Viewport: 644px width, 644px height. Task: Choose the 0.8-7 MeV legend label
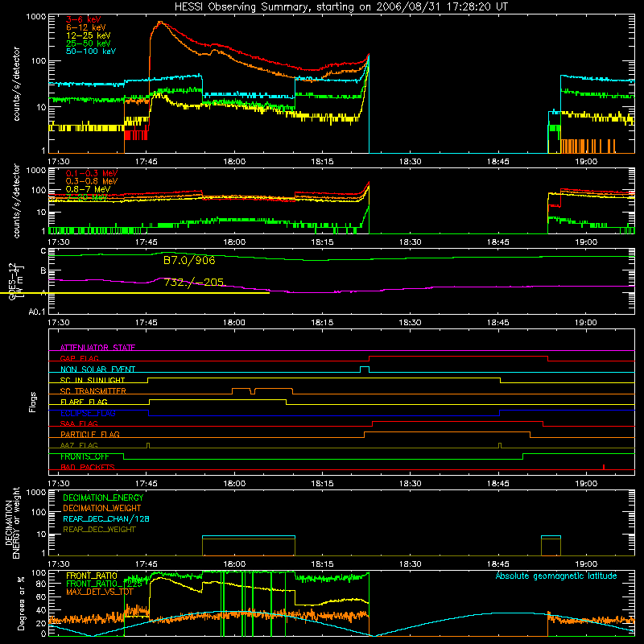[x=88, y=189]
